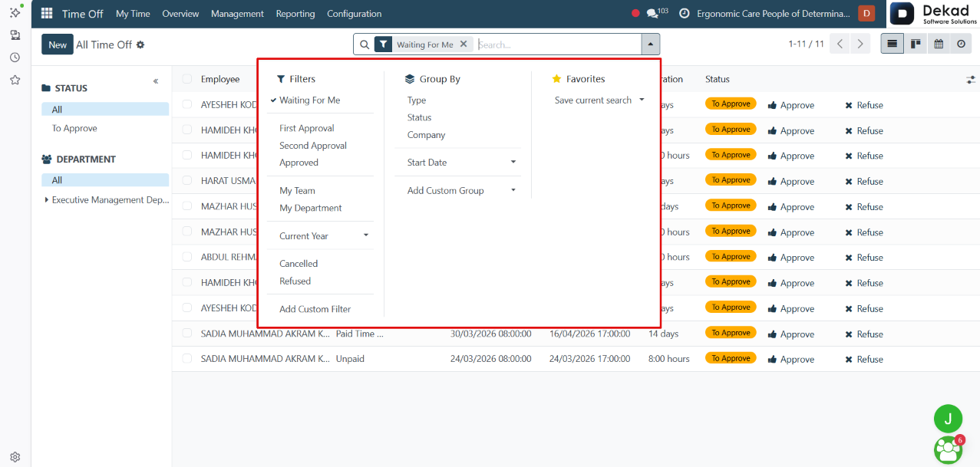Click the gear icon next to All Time Off
Screen dimensions: 980x467
tap(140, 44)
